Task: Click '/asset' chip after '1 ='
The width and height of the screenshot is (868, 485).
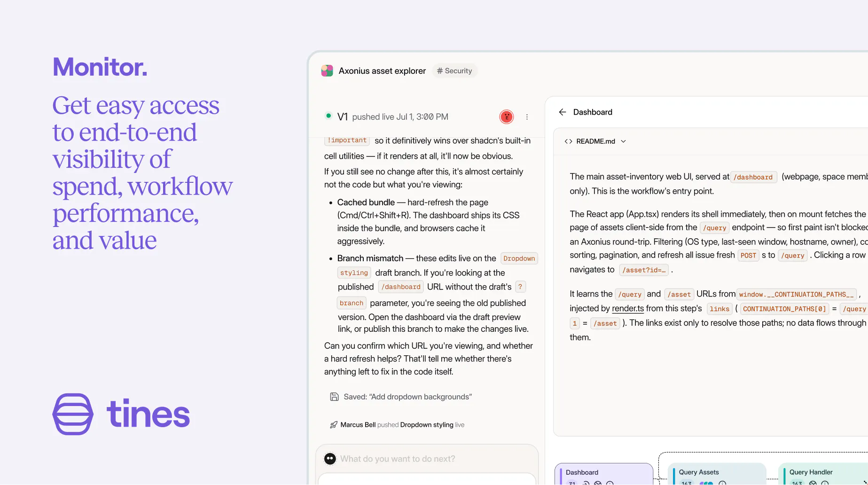Action: tap(605, 324)
